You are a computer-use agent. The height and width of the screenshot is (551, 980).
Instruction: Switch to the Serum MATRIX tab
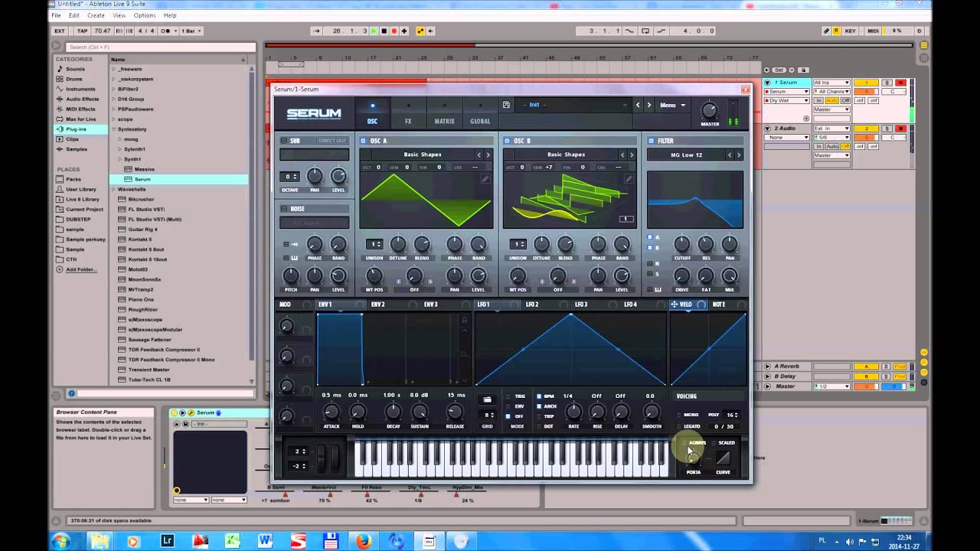click(444, 121)
